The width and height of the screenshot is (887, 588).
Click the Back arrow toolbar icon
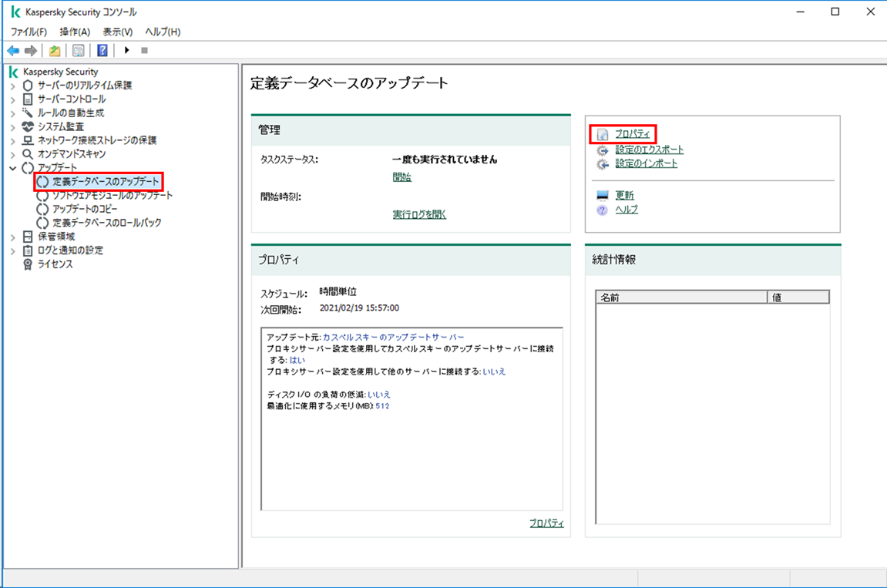pos(14,51)
